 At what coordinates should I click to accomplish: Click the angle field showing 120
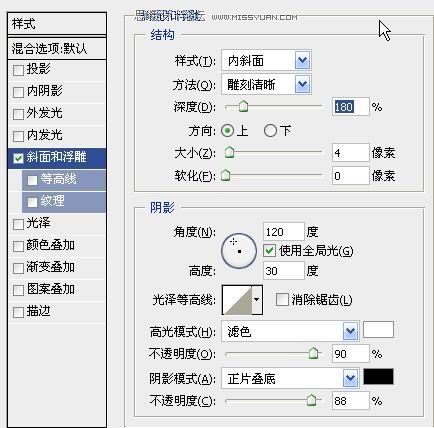(x=284, y=232)
